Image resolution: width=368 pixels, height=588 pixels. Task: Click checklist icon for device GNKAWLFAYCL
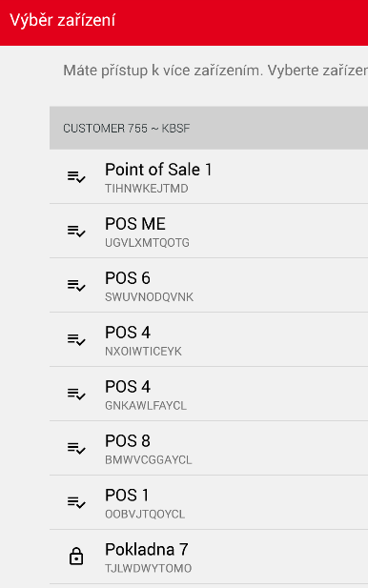(76, 394)
